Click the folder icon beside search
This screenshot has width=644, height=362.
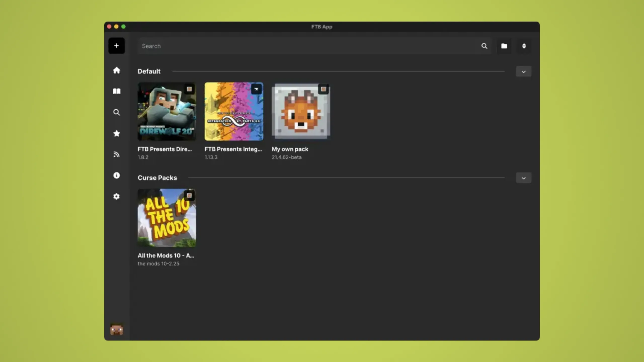pos(504,46)
